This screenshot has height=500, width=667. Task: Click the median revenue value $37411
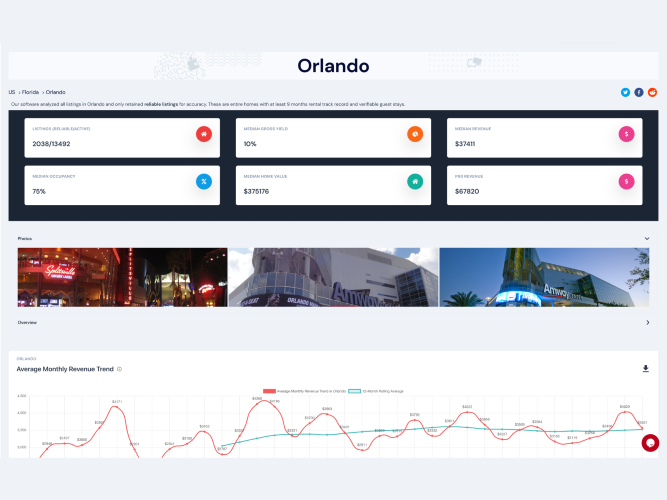pyautogui.click(x=465, y=144)
